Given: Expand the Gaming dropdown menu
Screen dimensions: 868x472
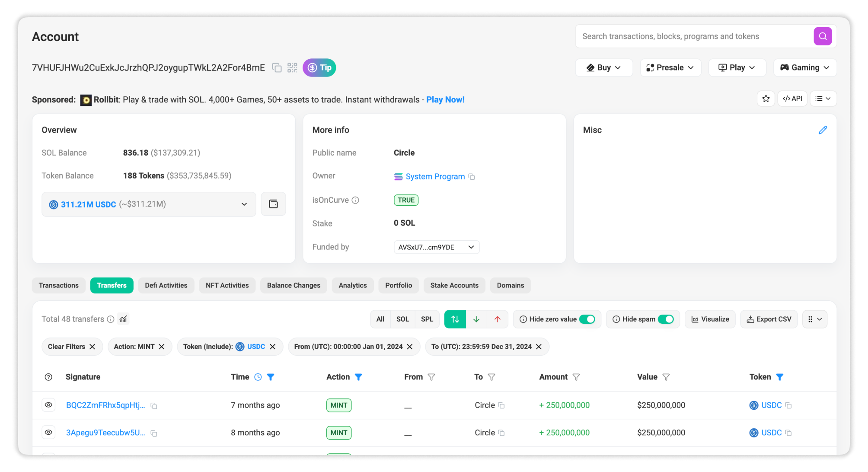Looking at the screenshot, I should coord(804,67).
